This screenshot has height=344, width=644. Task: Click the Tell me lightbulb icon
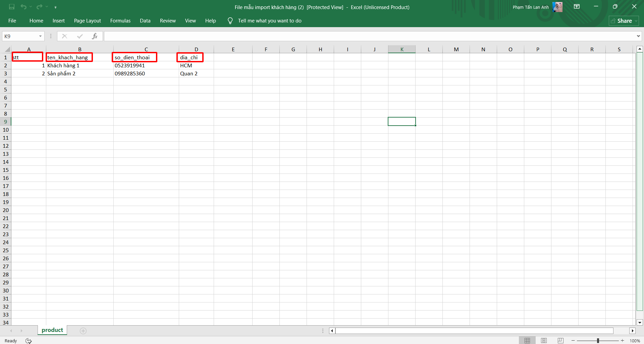(230, 21)
